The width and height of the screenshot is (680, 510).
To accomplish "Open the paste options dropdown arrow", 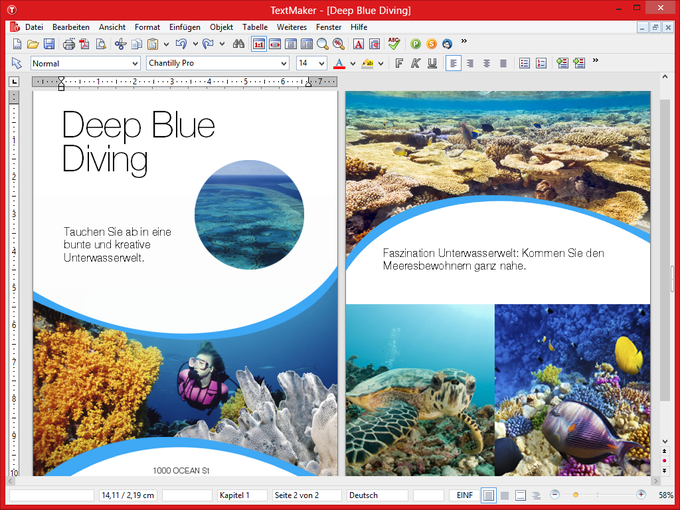I will 166,44.
